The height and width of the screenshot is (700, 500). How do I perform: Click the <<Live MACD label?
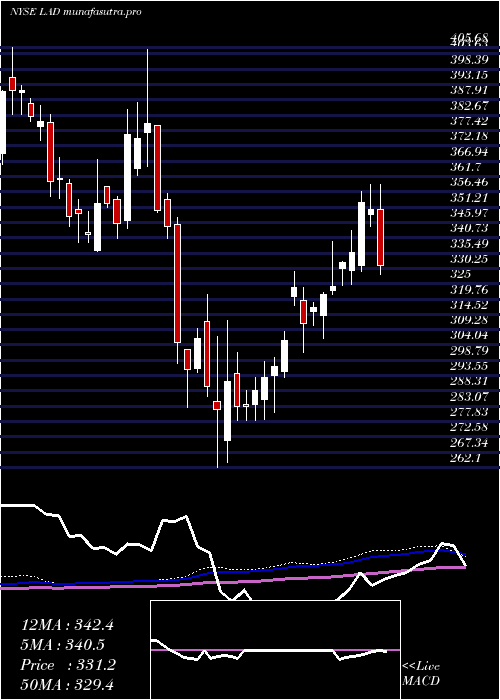tap(421, 674)
